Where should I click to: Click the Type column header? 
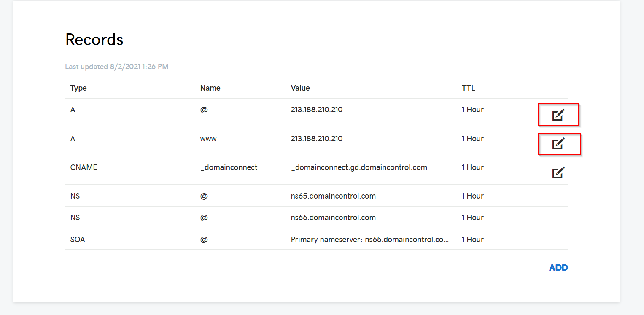pyautogui.click(x=78, y=88)
